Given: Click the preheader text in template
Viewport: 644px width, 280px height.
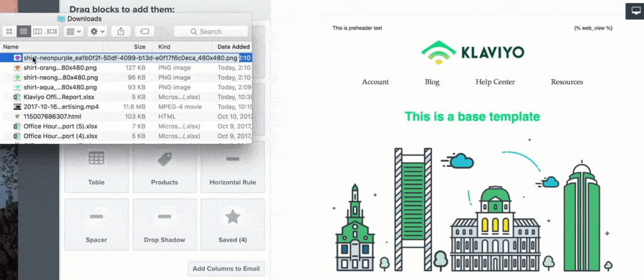Looking at the screenshot, I should (357, 28).
